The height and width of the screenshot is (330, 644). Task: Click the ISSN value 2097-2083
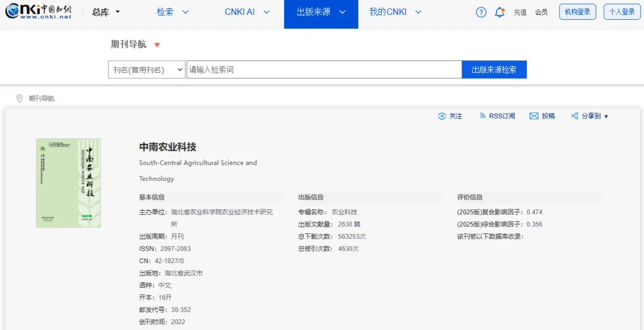(175, 249)
